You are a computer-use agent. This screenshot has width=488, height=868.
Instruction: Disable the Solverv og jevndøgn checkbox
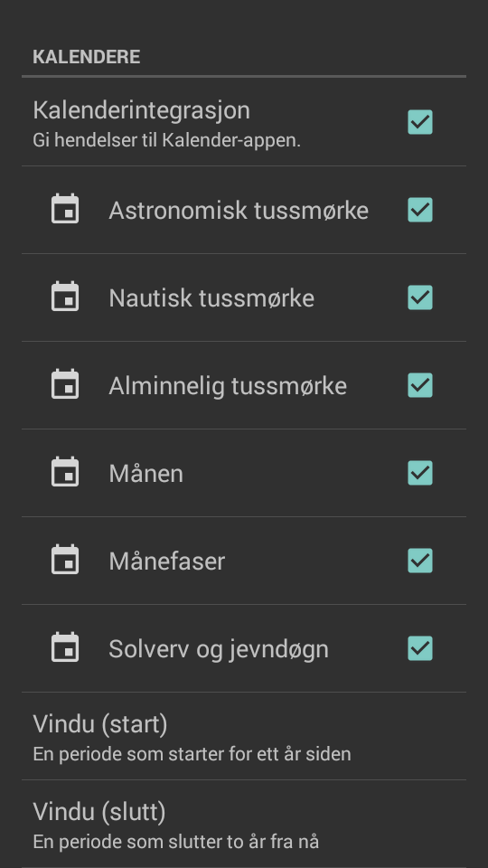(x=420, y=648)
